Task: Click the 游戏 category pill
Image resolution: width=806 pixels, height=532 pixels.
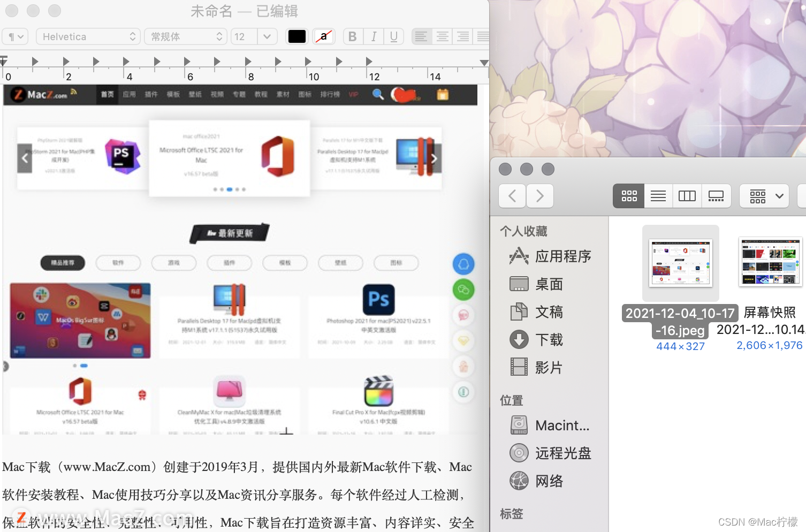Action: tap(174, 263)
